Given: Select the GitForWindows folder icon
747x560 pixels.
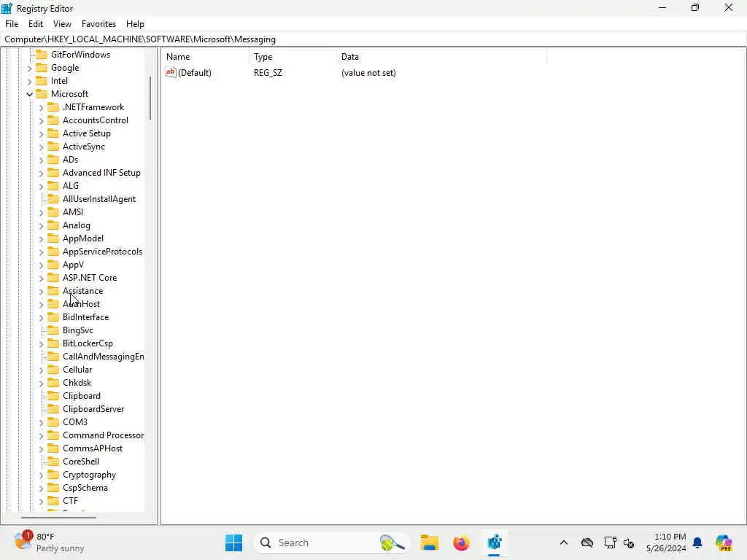Looking at the screenshot, I should pyautogui.click(x=42, y=54).
